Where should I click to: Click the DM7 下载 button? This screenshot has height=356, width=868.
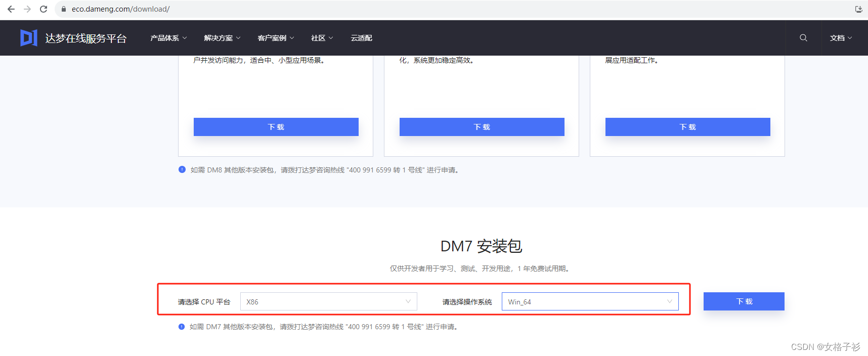tap(744, 301)
